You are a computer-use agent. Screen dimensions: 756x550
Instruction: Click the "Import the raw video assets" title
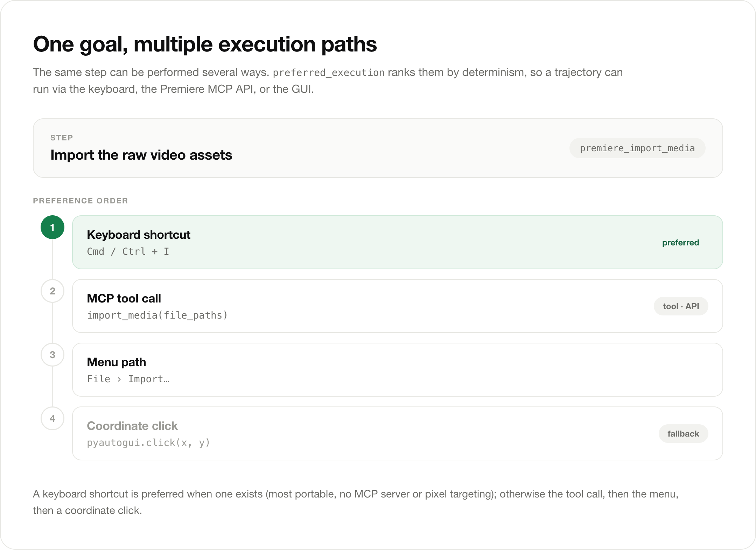tap(141, 155)
